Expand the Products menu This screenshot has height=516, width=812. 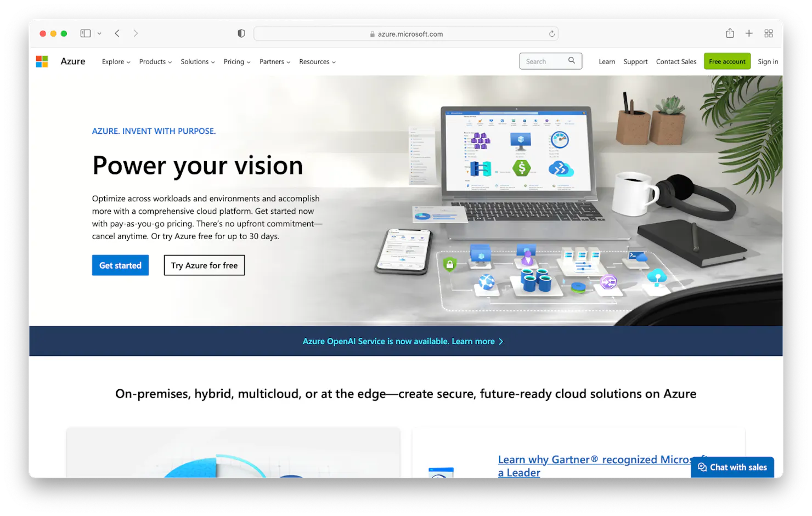tap(155, 62)
